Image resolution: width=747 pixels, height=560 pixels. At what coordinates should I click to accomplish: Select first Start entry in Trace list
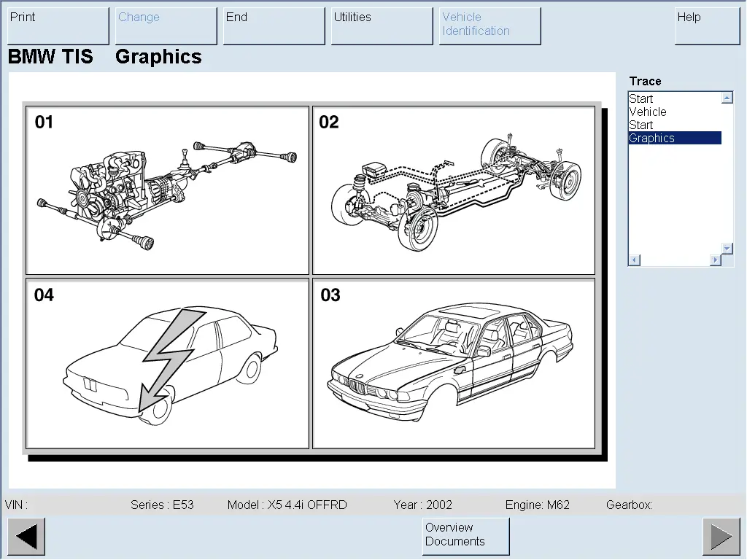pyautogui.click(x=641, y=99)
